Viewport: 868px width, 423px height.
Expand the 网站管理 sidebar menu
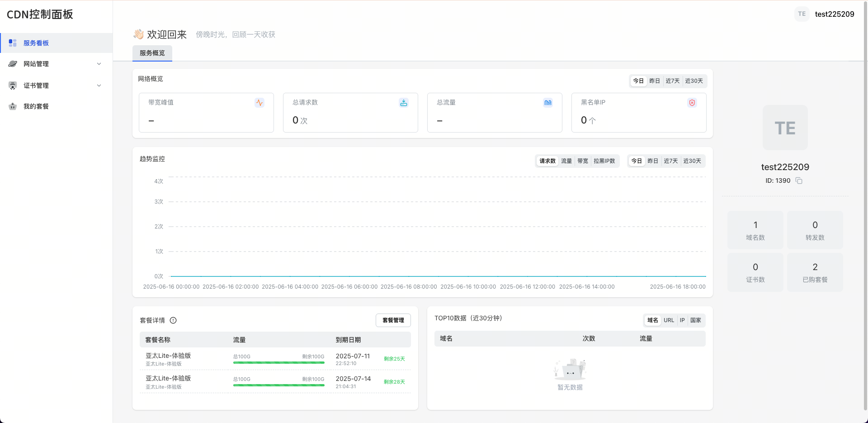pos(56,64)
